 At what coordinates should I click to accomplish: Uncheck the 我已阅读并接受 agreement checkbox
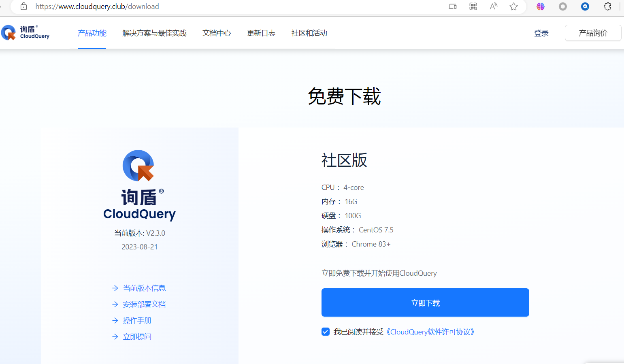point(326,332)
